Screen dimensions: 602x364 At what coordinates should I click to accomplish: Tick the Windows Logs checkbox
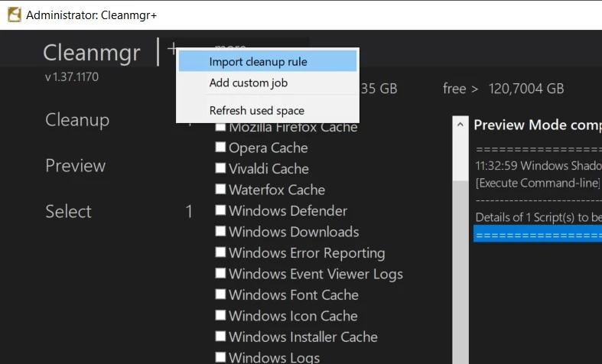pyautogui.click(x=220, y=357)
